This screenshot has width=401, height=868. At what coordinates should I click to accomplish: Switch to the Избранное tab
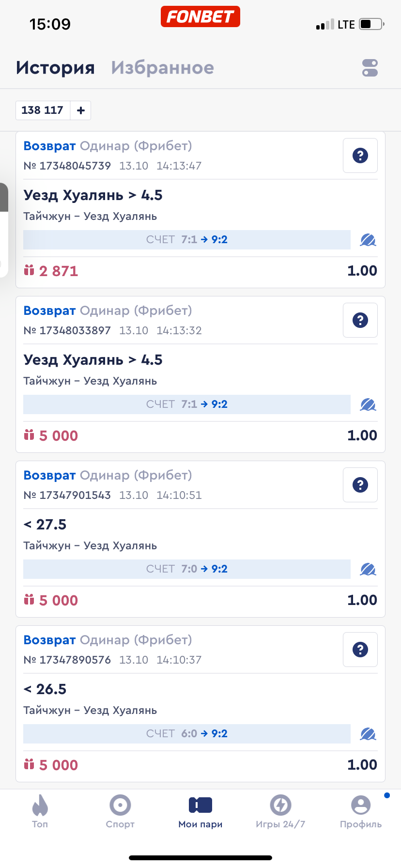[x=162, y=68]
